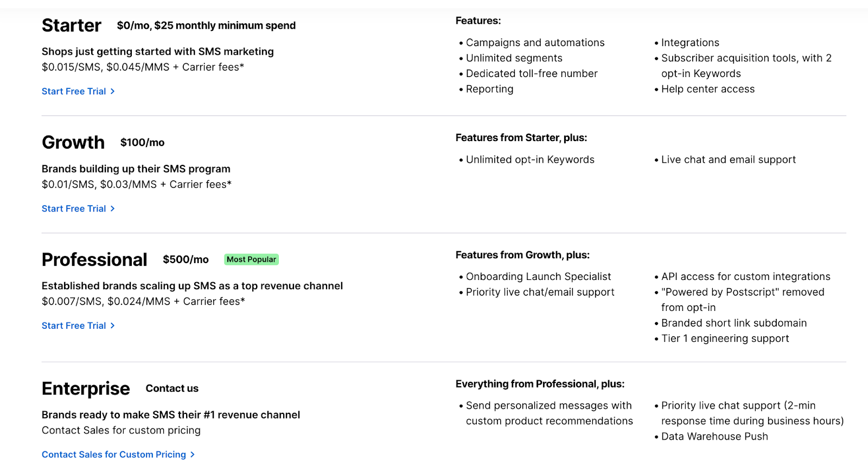
Task: Click the Contact Sales for Custom Pricing link
Action: 114,455
